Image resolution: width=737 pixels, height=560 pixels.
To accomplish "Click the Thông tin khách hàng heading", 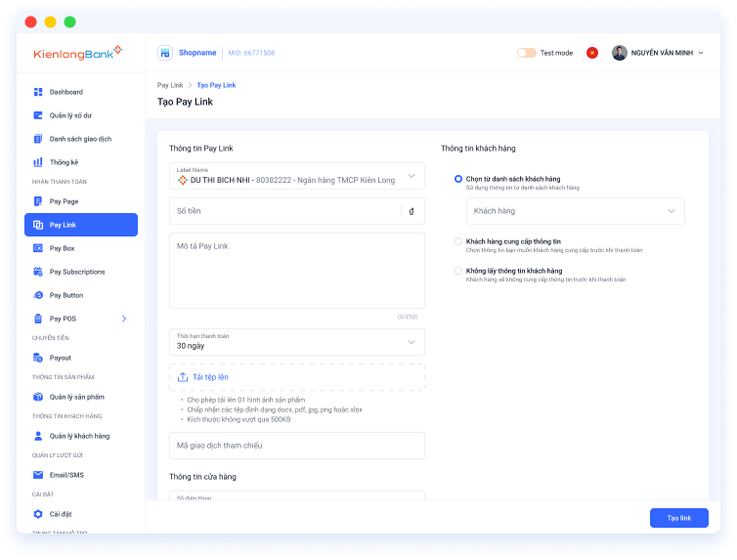I will [x=478, y=148].
